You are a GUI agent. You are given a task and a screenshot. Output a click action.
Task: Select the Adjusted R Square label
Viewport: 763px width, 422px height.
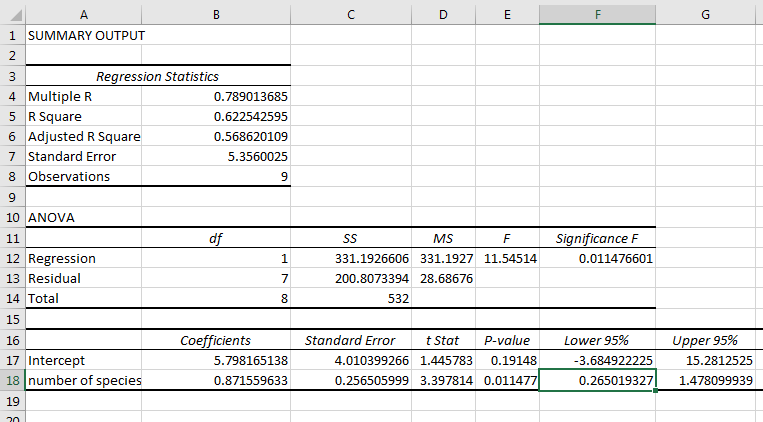(84, 136)
